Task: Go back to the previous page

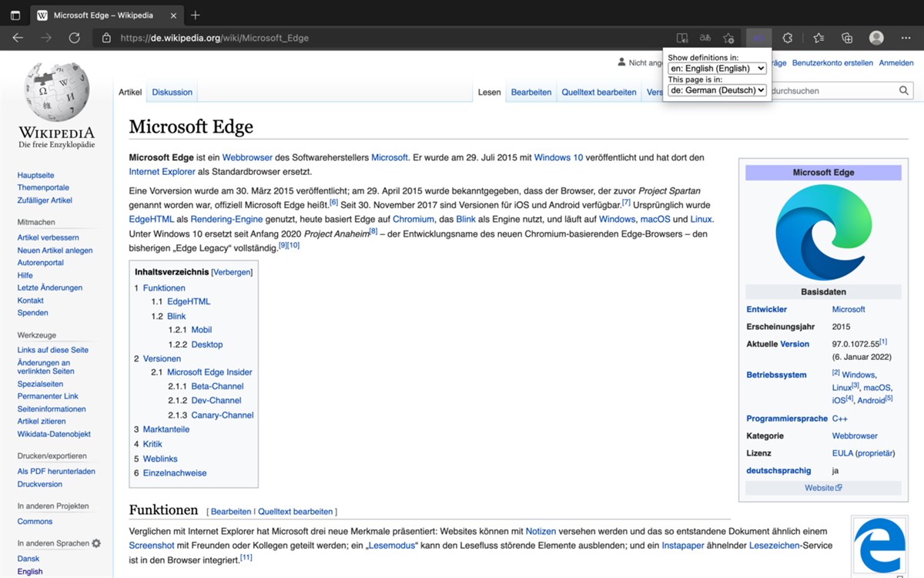Action: [x=18, y=38]
